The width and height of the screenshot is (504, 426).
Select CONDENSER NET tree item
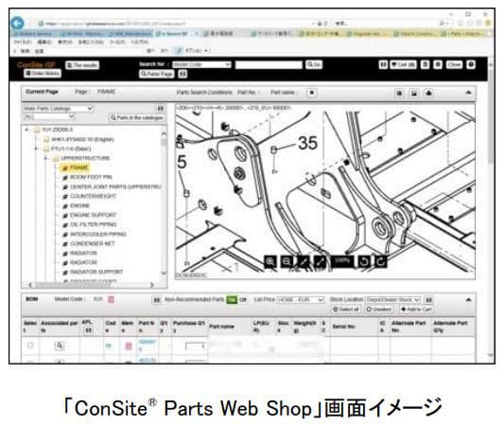coord(89,243)
